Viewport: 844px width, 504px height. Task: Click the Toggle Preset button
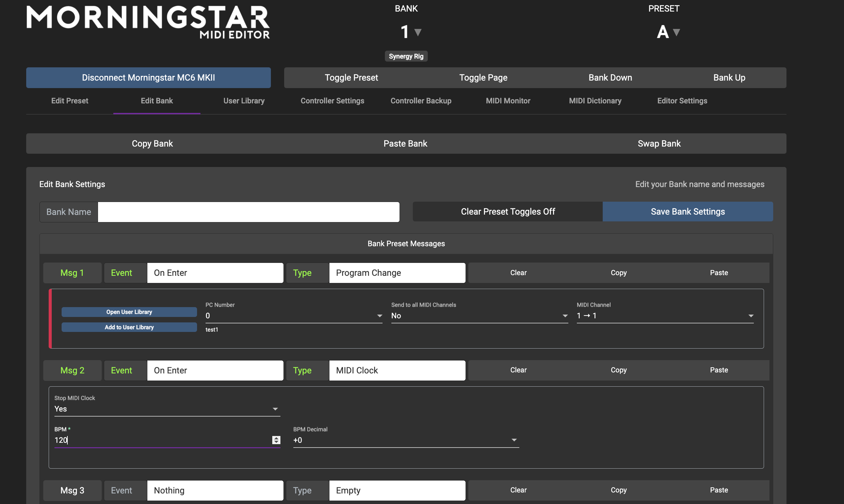click(351, 78)
